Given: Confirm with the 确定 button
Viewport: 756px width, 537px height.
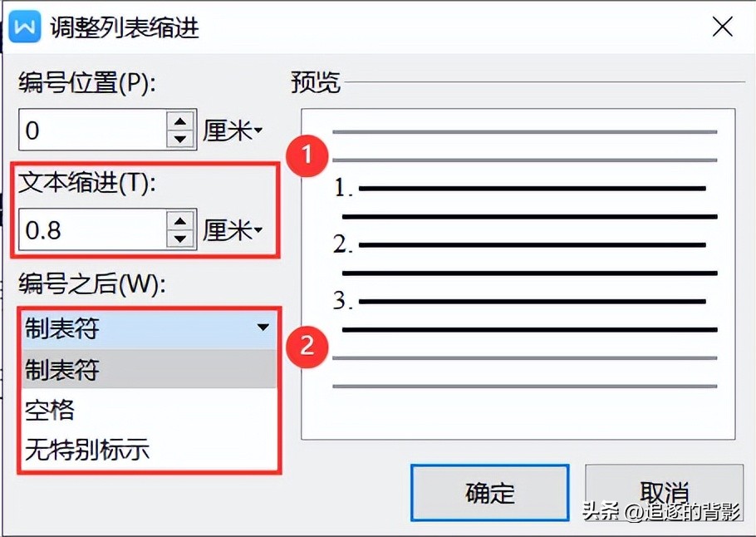Looking at the screenshot, I should (x=490, y=493).
